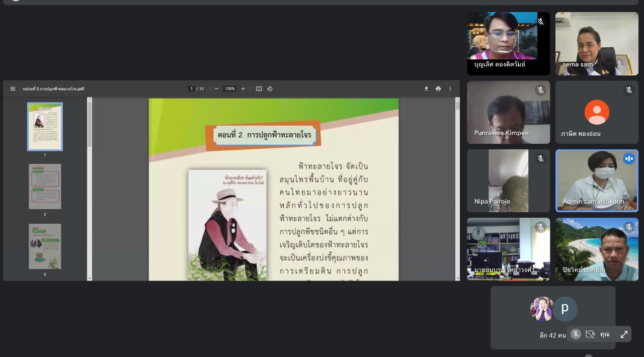Open the PDF viewer more actions menu
Viewport: 644px width, 357px height.
point(450,89)
